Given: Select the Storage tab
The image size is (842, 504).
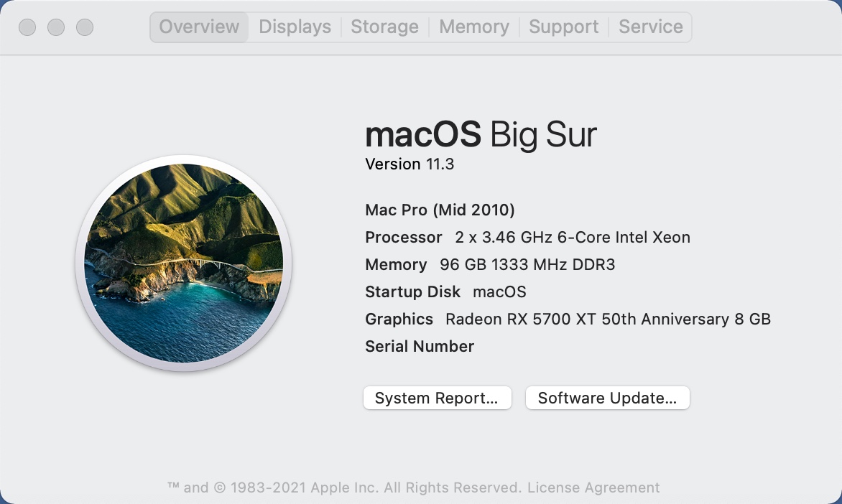Looking at the screenshot, I should tap(384, 27).
